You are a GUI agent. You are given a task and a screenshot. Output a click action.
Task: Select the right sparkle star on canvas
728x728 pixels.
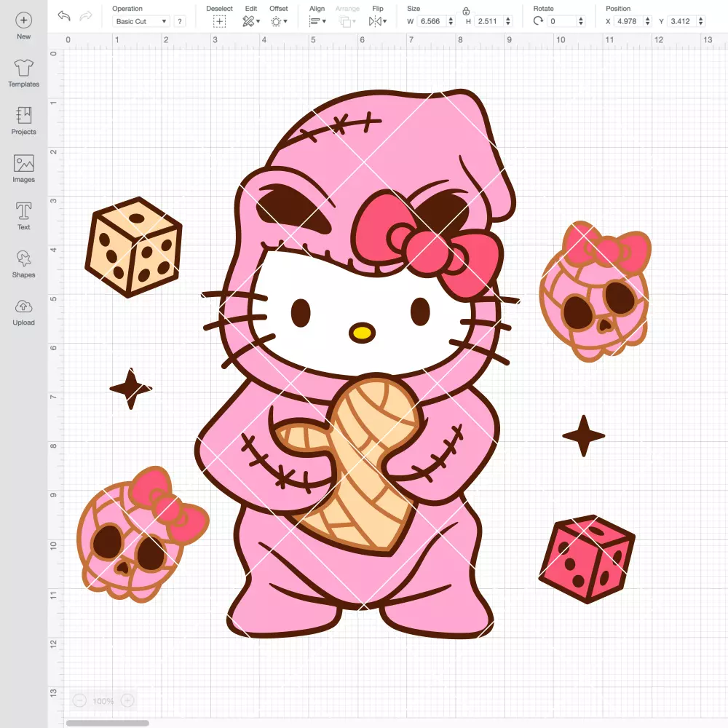584,436
